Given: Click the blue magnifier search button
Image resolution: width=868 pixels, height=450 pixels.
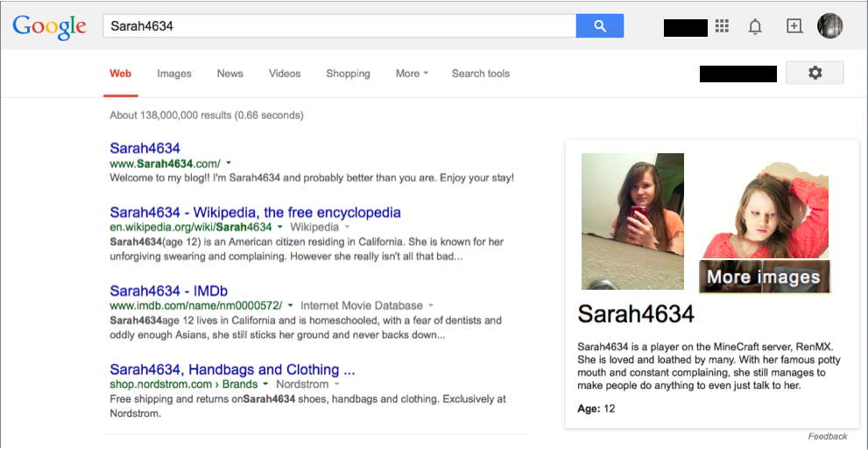Looking at the screenshot, I should point(599,26).
